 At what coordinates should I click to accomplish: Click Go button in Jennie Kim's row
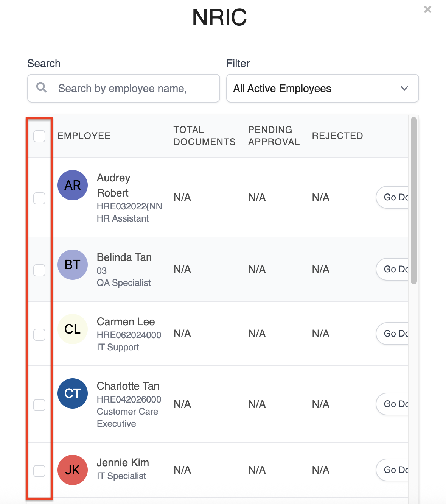coord(392,470)
